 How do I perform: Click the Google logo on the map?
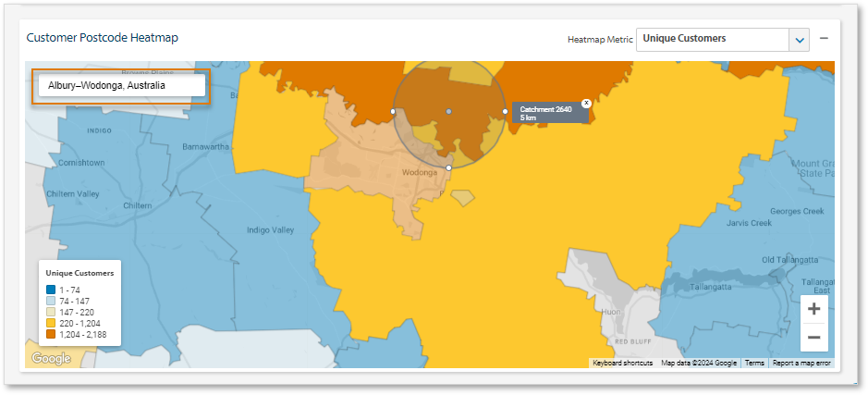coord(50,359)
